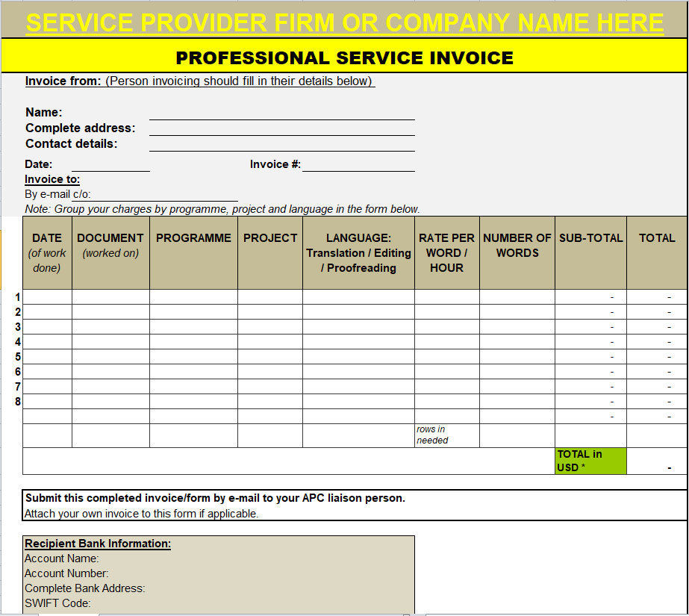This screenshot has width=689, height=616.
Task: Select the DOCUMENT column header cell
Action: tap(110, 252)
